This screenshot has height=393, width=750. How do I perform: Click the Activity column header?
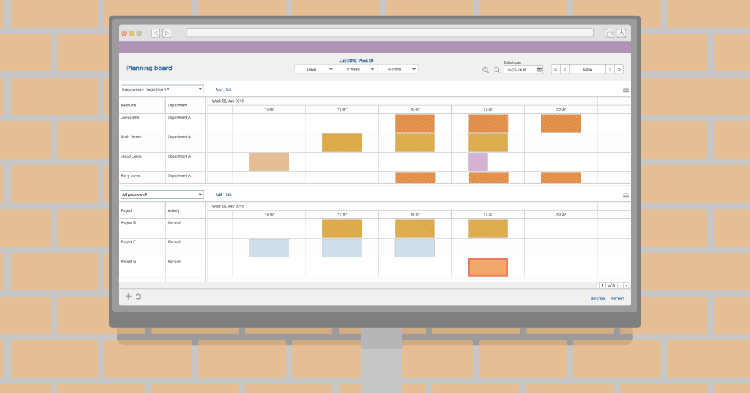click(186, 210)
